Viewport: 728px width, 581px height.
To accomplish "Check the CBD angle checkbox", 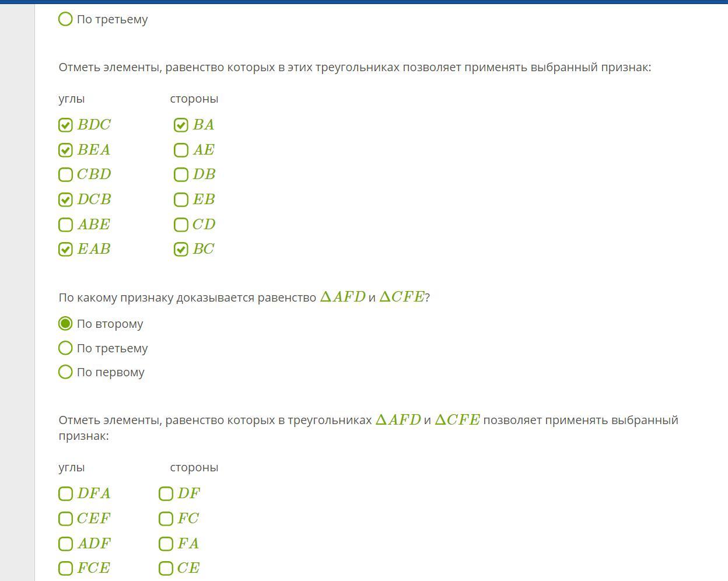I will (66, 174).
